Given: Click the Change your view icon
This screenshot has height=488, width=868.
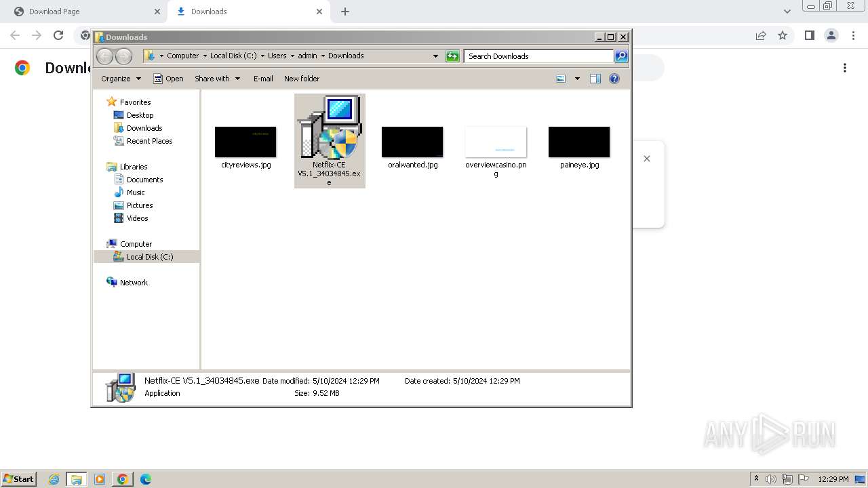Looking at the screenshot, I should point(561,79).
